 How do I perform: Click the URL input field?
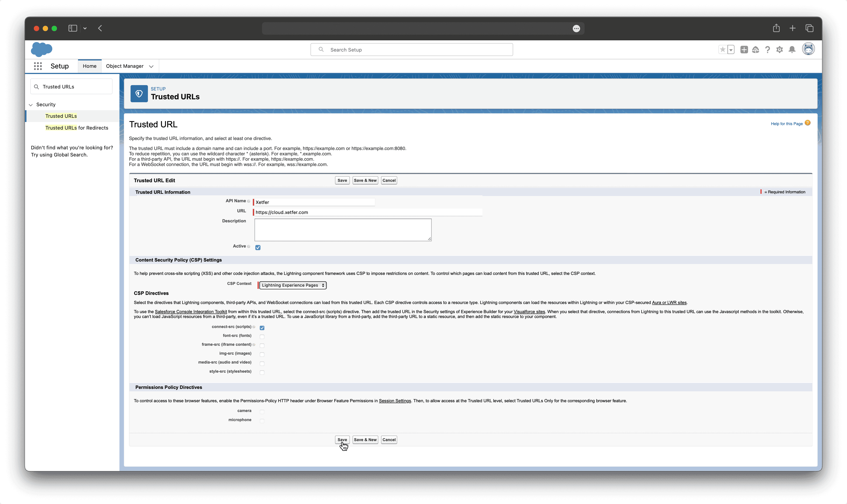point(368,212)
